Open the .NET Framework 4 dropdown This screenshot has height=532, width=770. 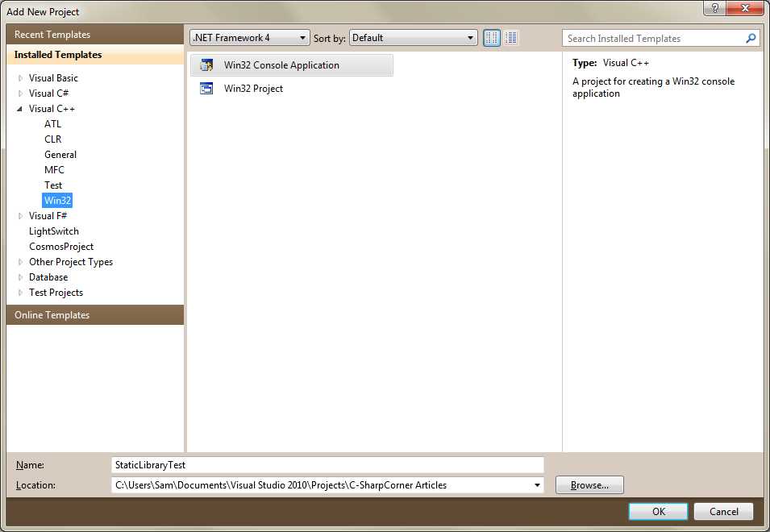[250, 38]
